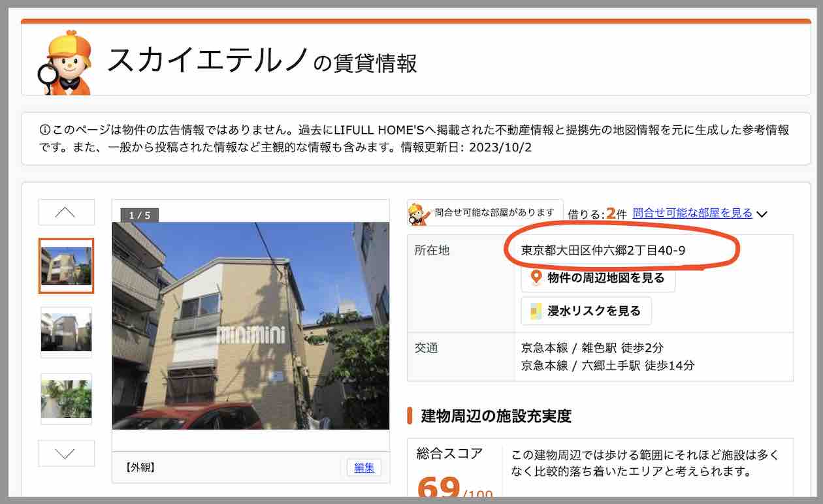The image size is (823, 504).
Task: Click the up arrow above the photo thumbnails
Action: pos(65,212)
